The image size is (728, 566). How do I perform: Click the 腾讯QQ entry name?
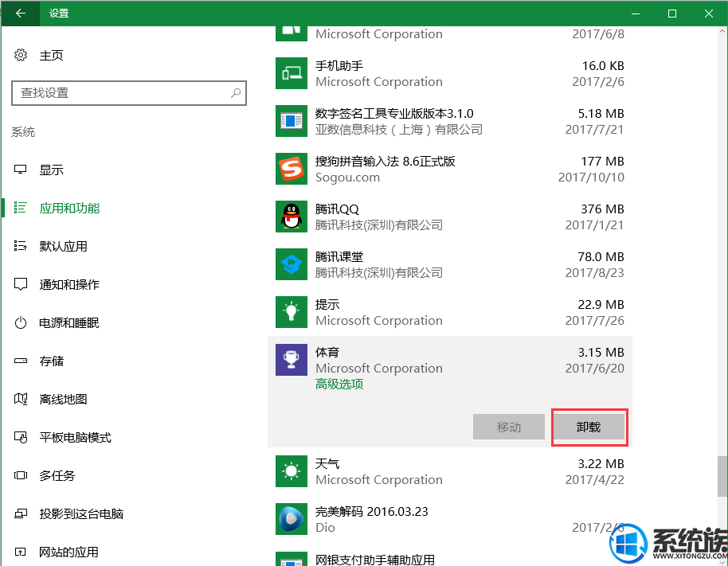click(337, 209)
